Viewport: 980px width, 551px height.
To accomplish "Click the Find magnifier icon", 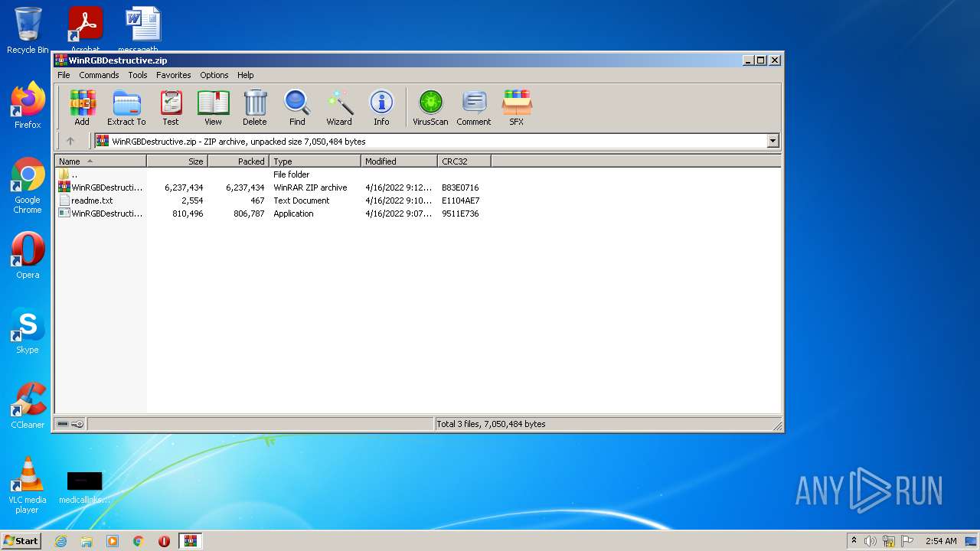I will coord(297,108).
